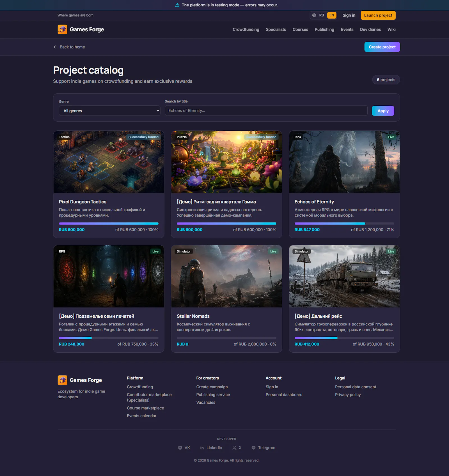Click Stellar Nomads 0% progress bar
Screen dimensions: 449x476
(x=226, y=338)
